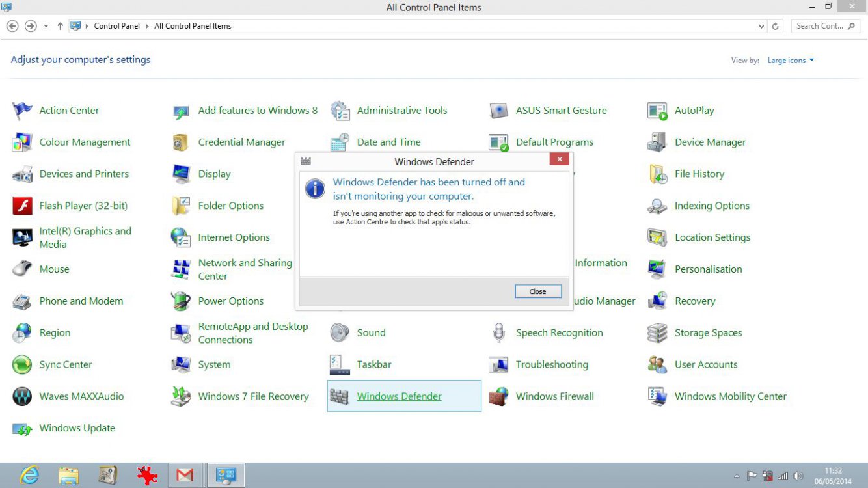Open the Windows Firewall icon
This screenshot has height=488, width=868.
click(x=498, y=396)
